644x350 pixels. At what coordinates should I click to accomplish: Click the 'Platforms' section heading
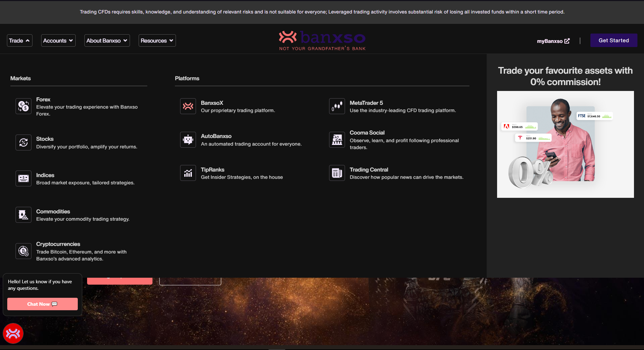click(x=187, y=78)
